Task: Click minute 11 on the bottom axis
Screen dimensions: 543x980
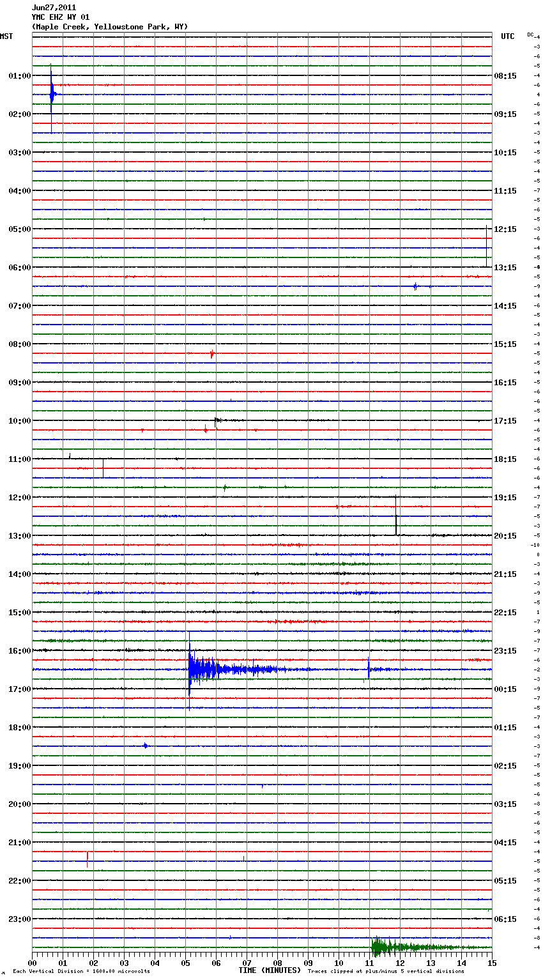Action: click(370, 963)
